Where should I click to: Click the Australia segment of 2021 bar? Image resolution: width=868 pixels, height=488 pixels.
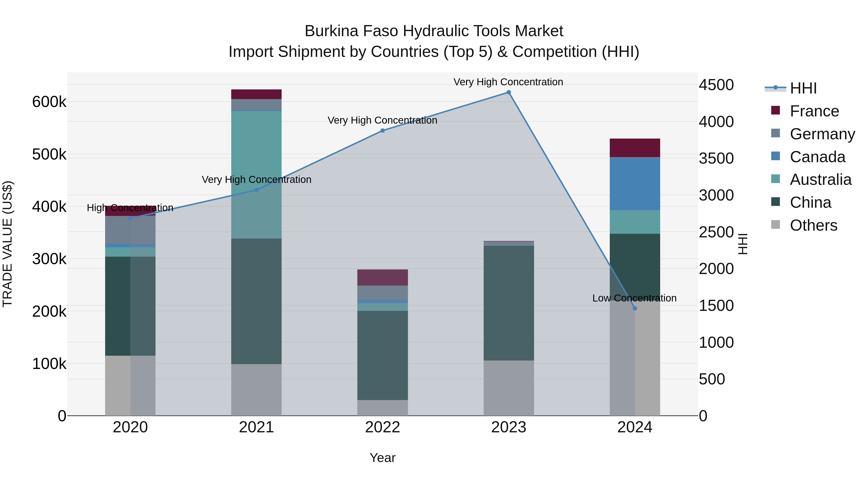click(257, 175)
